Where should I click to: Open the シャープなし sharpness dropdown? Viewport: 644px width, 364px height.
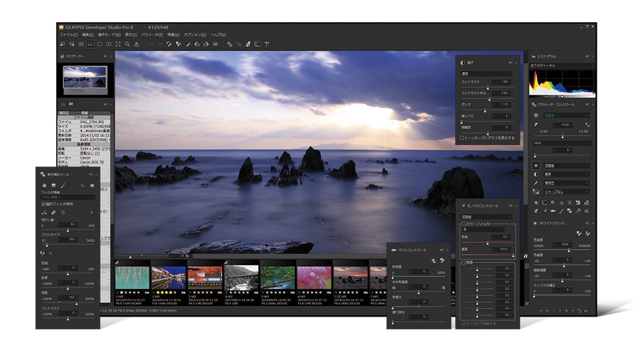tap(566, 192)
